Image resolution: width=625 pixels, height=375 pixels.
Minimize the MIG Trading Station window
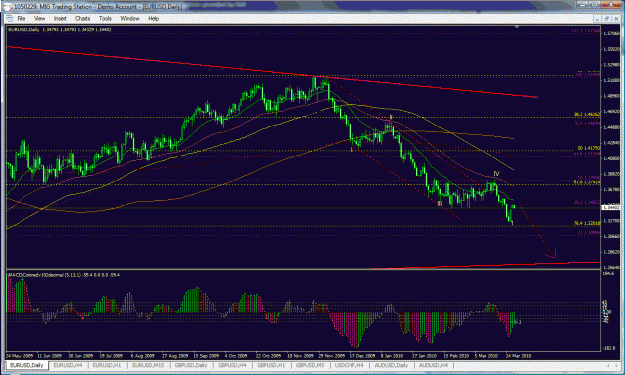point(583,4)
